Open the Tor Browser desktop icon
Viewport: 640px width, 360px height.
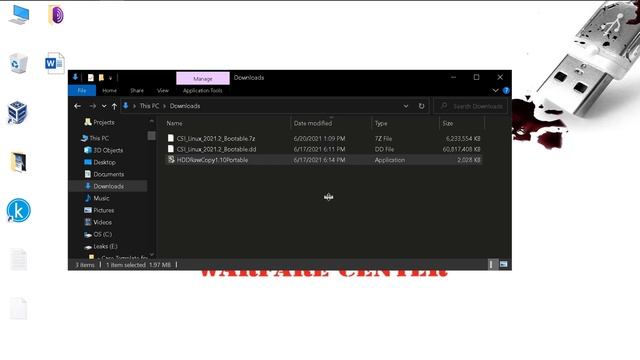56,15
